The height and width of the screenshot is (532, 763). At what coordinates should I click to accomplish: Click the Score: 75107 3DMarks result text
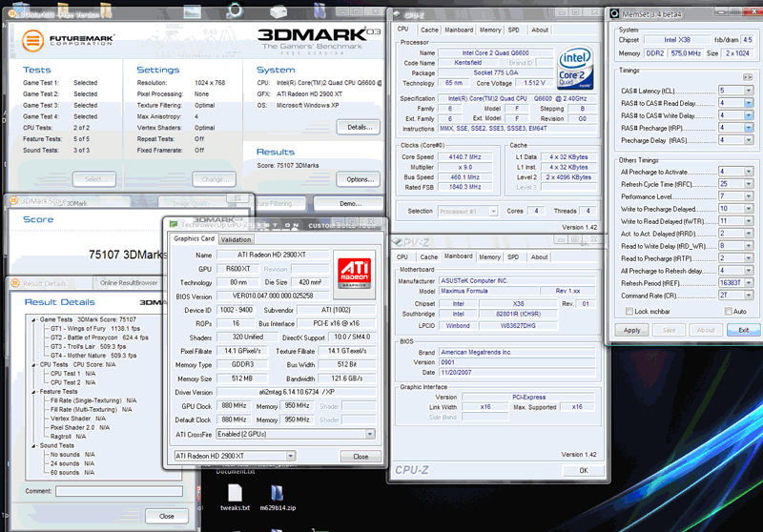tap(288, 165)
